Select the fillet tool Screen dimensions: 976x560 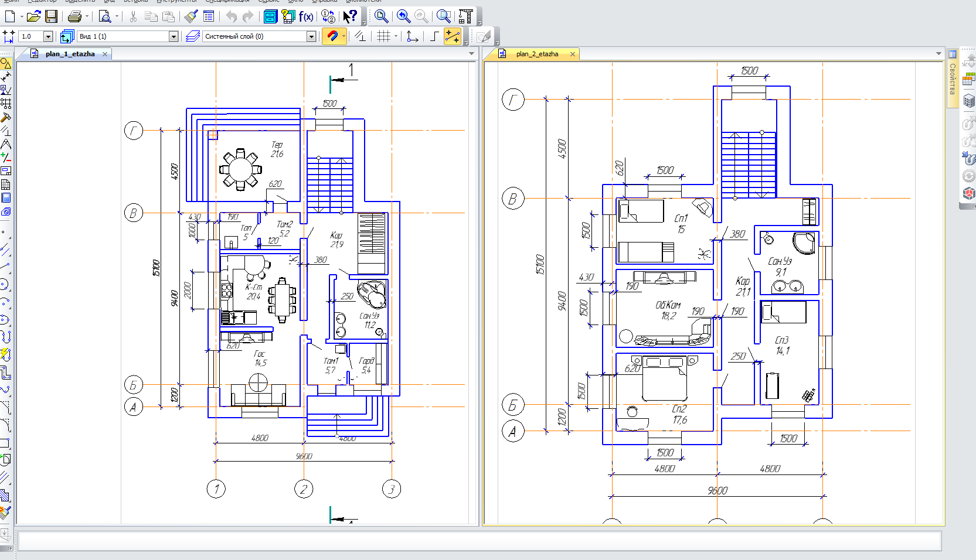point(5,425)
